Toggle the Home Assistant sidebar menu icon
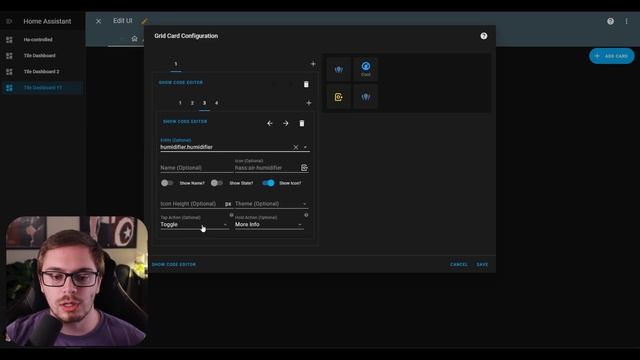The width and height of the screenshot is (640, 360). [x=9, y=21]
